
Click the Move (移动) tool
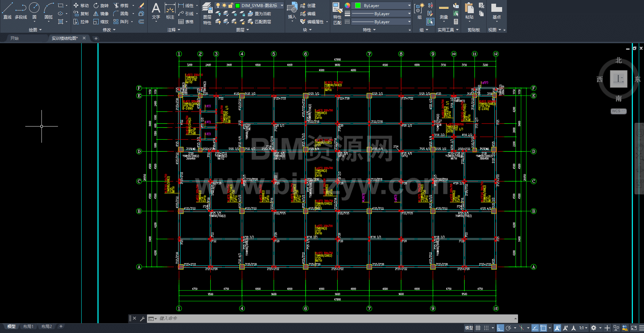coord(81,5)
